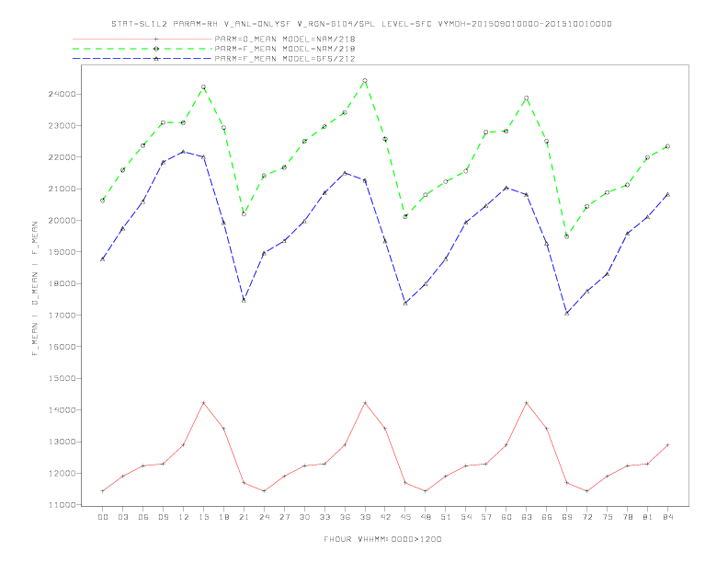Click x-axis tick label 60
Viewport: 728px width, 563px height.
click(x=506, y=517)
